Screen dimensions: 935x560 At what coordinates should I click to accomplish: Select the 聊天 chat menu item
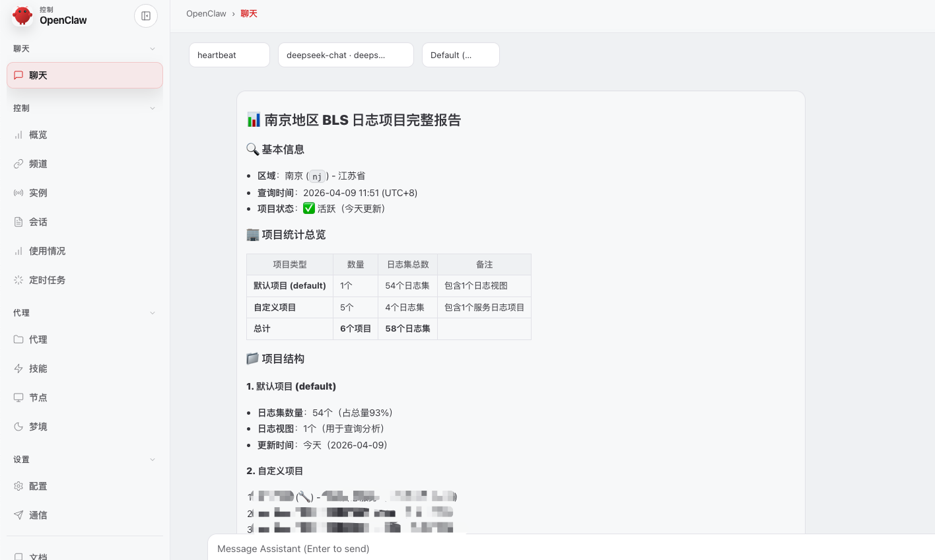coord(85,75)
